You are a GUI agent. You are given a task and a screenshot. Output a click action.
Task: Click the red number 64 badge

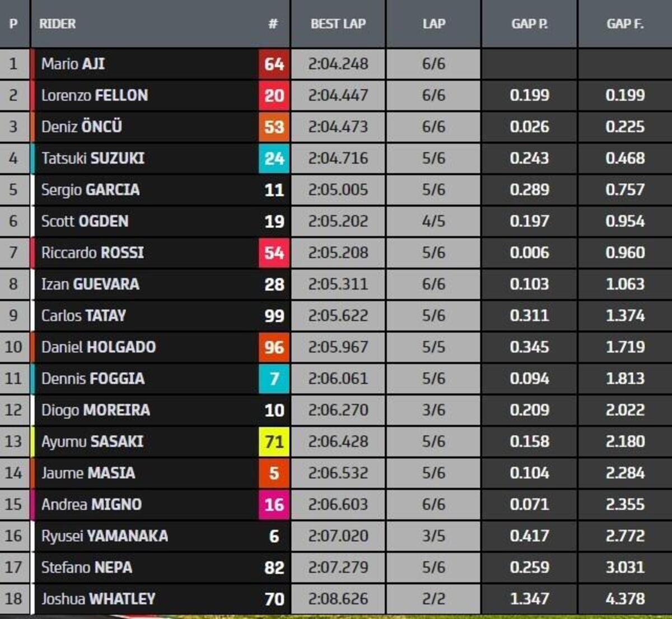[x=274, y=64]
